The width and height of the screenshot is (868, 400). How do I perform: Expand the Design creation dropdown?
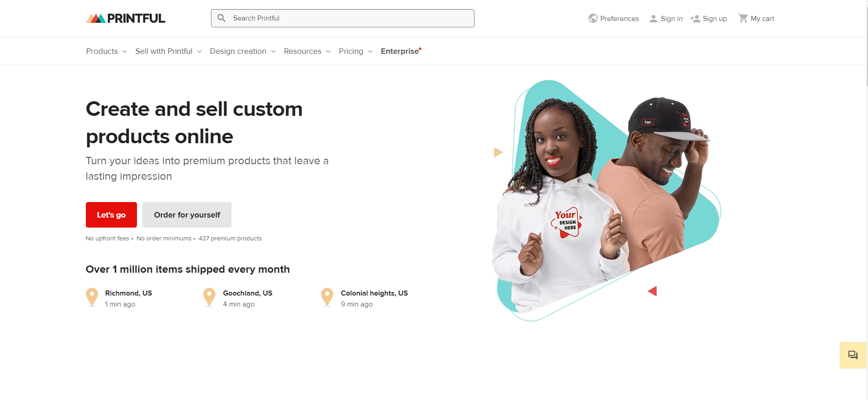point(243,51)
